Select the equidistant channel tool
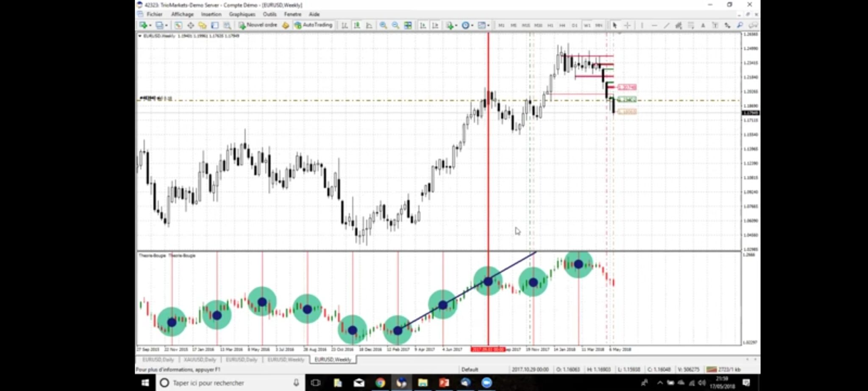The height and width of the screenshot is (391, 868). pyautogui.click(x=679, y=25)
